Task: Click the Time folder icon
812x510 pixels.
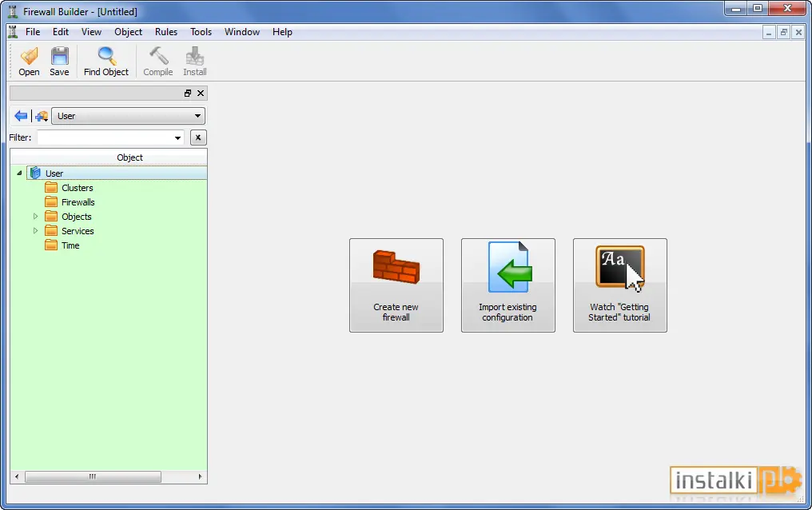Action: point(51,245)
